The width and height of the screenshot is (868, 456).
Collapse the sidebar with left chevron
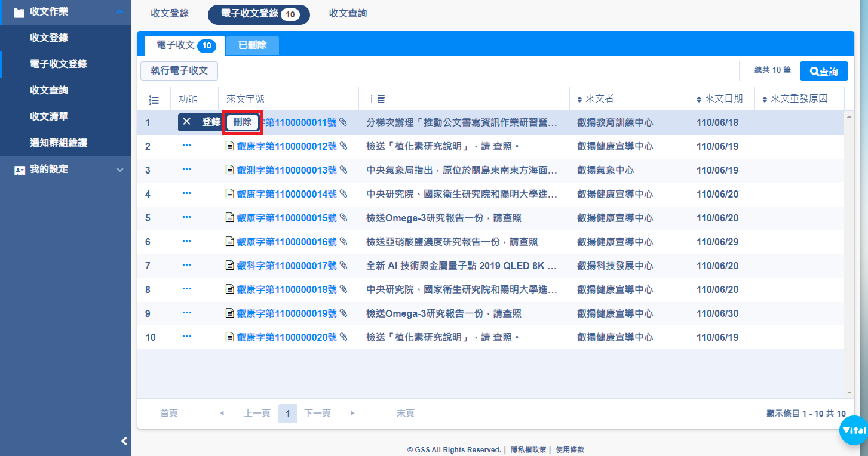coord(124,441)
